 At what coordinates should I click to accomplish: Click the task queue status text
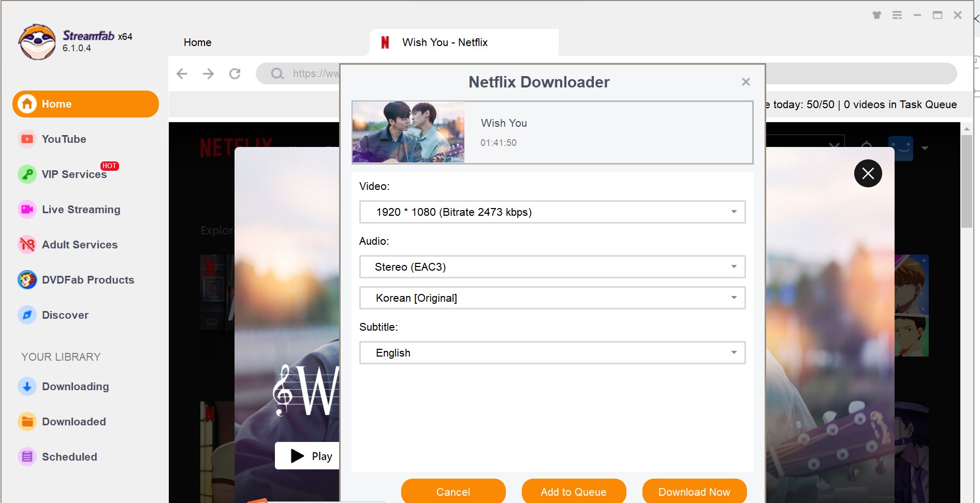pos(861,105)
